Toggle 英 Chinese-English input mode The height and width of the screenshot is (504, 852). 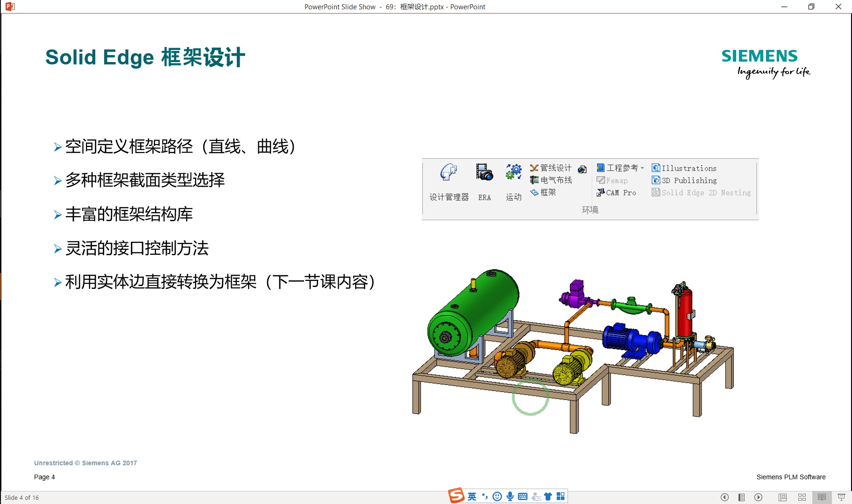pyautogui.click(x=472, y=496)
